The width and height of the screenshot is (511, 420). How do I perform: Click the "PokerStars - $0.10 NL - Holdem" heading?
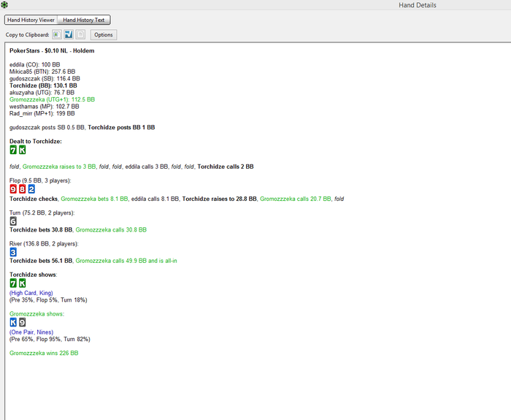[52, 51]
